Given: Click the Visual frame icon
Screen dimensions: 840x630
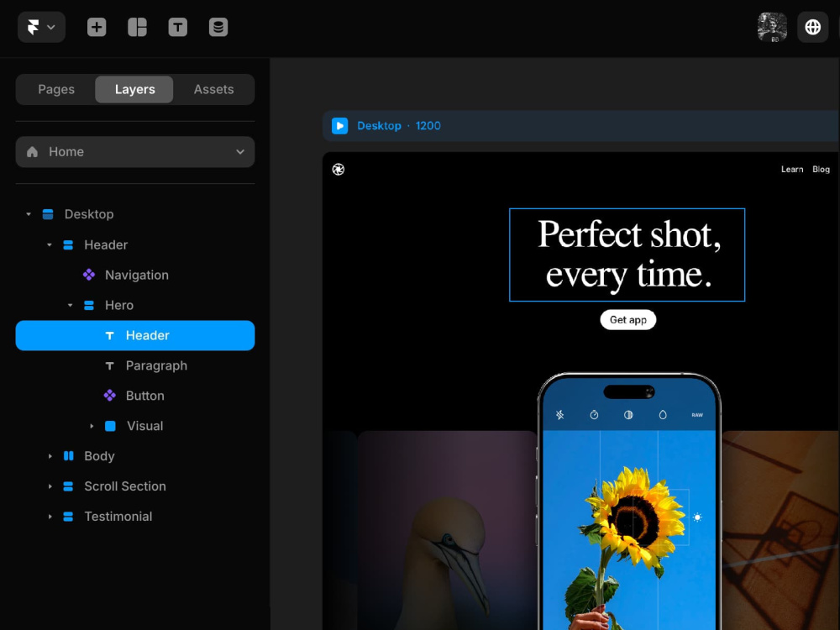Looking at the screenshot, I should coord(110,426).
